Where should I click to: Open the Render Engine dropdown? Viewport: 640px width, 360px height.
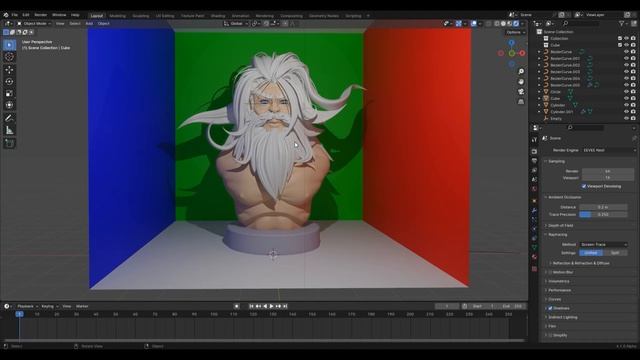pos(609,150)
